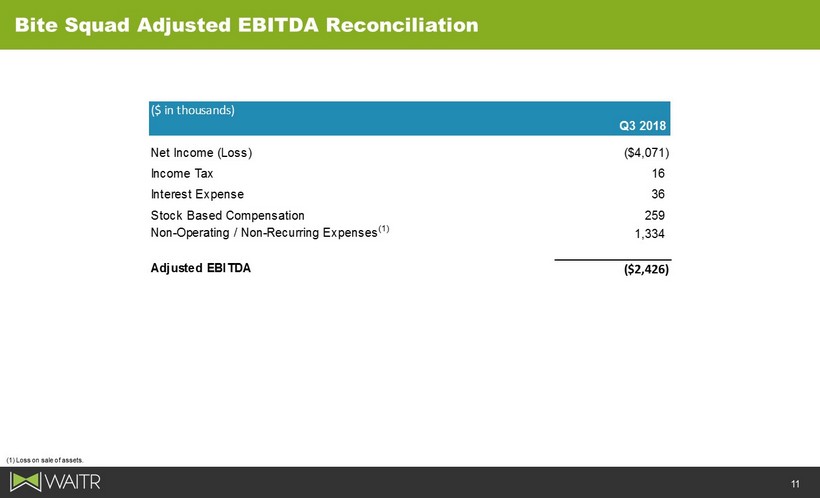Click the (1) footnote superscript marker
Image resolution: width=820 pixels, height=498 pixels.
click(384, 229)
